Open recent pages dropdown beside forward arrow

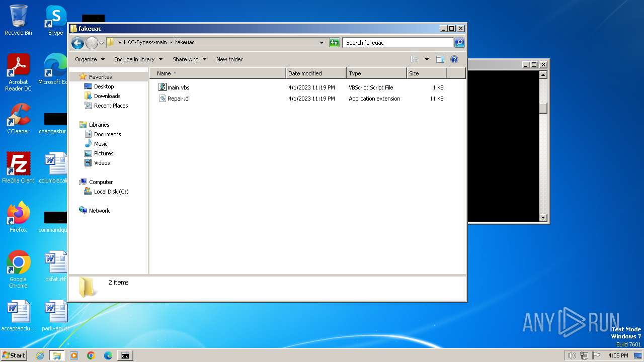click(x=101, y=43)
